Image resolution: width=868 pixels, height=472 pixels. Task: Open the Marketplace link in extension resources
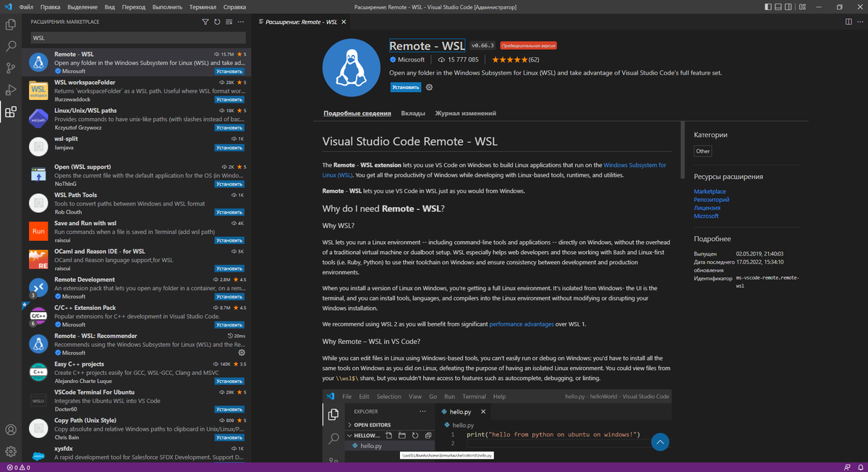coord(710,191)
